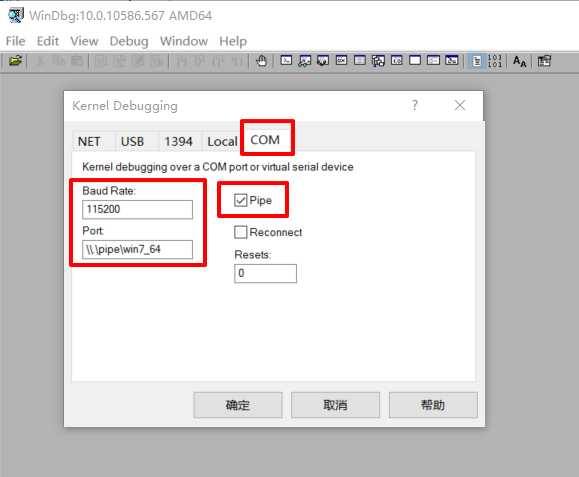Screen dimensions: 579x477
Task: Open the Command Browser window icon
Action: (452, 61)
